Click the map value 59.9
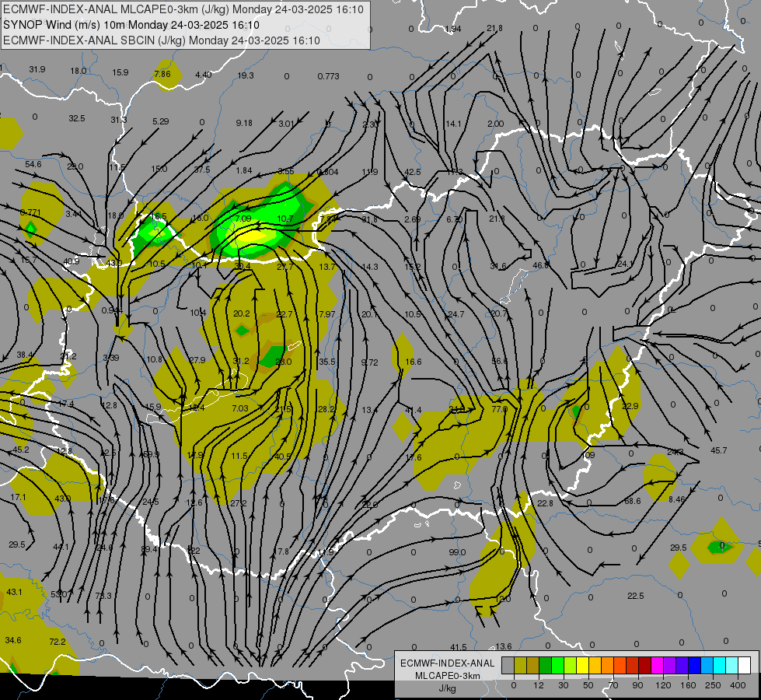This screenshot has width=761, height=700. coord(152,454)
